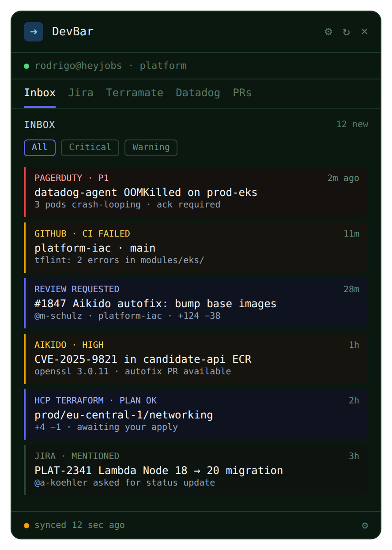
Task: Open CVE-2025-9821 candidate-api alert
Action: [x=196, y=359]
